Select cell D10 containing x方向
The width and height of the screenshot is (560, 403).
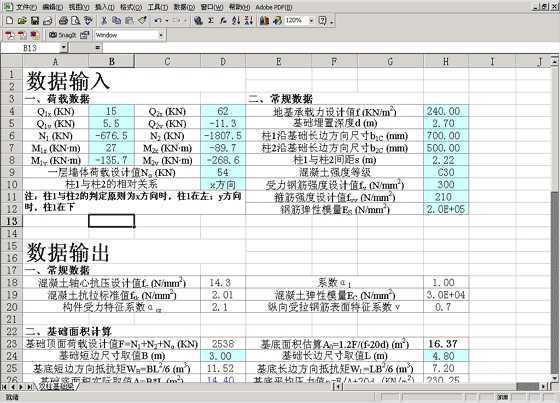[223, 184]
